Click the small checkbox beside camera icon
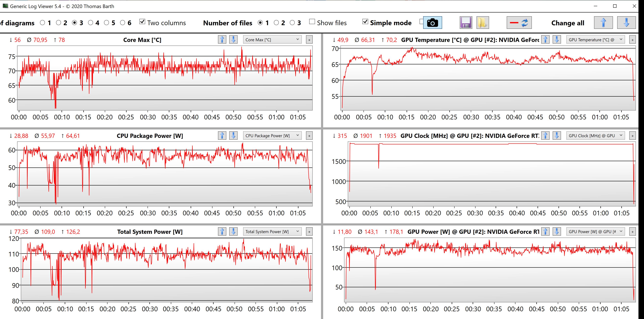This screenshot has width=644, height=319. [421, 22]
